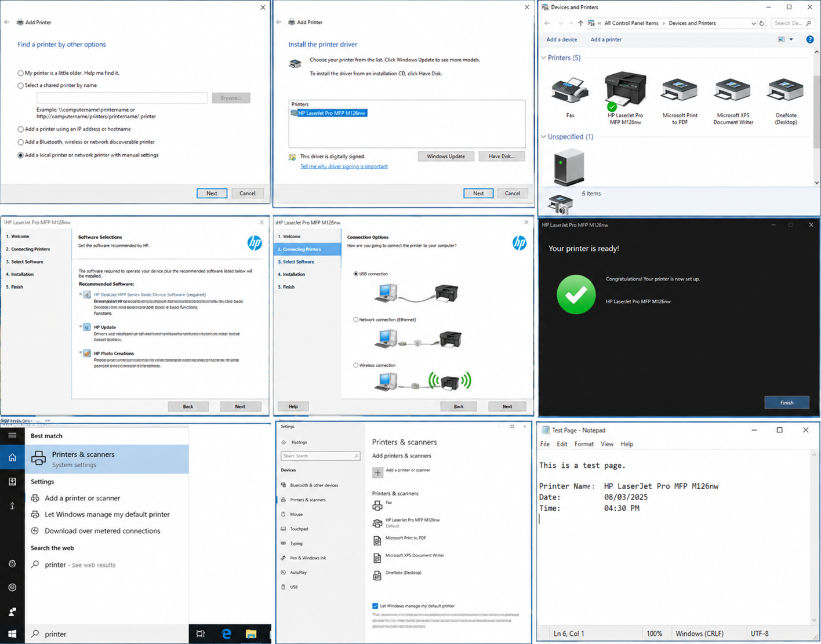Screen dimensions: 821x644
Task: Click Finish in Your printer is ready window
Action: (x=786, y=402)
